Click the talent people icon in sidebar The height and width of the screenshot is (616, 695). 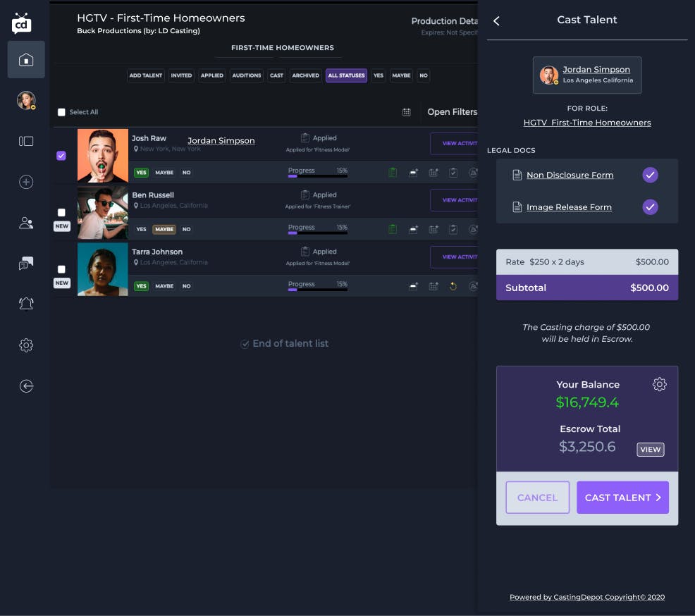(26, 223)
